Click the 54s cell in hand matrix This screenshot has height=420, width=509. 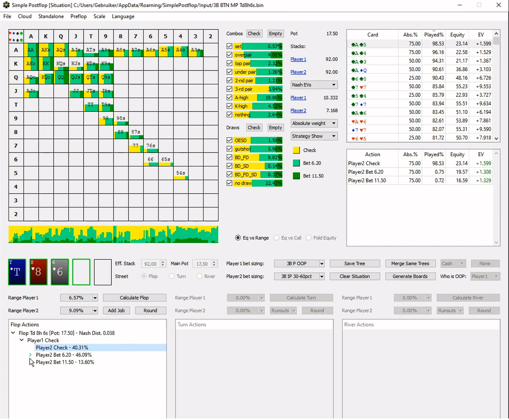pyautogui.click(x=181, y=173)
